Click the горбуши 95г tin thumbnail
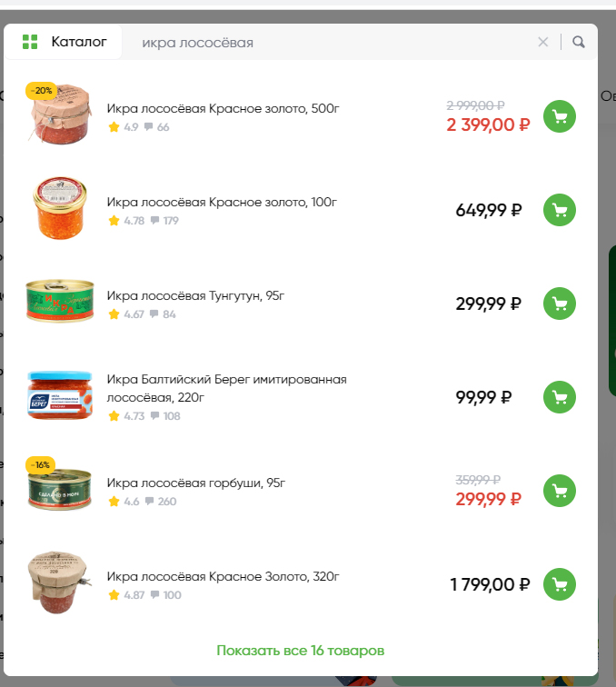Image resolution: width=616 pixels, height=687 pixels. pyautogui.click(x=60, y=491)
